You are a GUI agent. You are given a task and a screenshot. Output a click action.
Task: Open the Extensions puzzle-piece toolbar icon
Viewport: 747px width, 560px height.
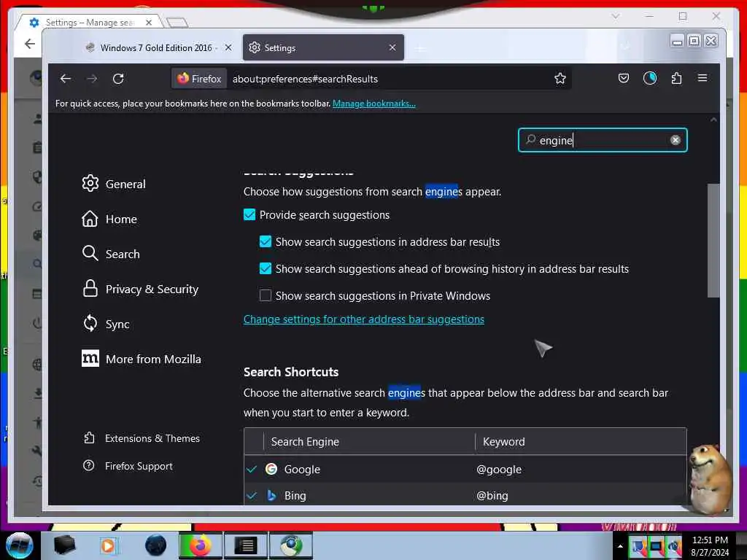[x=676, y=78]
